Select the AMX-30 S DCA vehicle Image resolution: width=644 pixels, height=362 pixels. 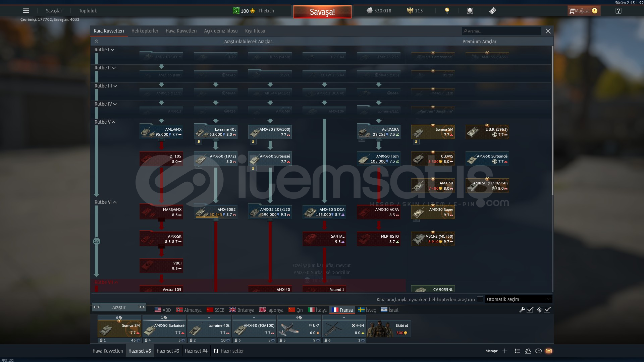pyautogui.click(x=324, y=212)
